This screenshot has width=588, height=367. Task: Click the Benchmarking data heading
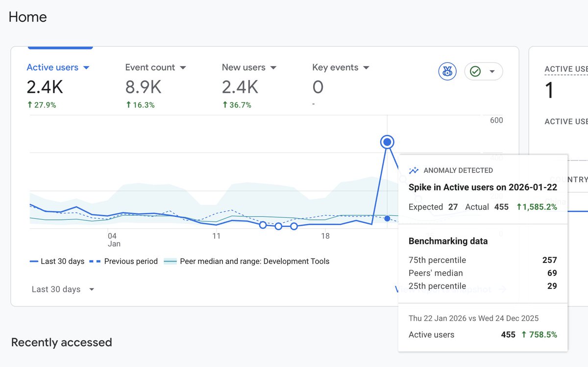pos(448,241)
